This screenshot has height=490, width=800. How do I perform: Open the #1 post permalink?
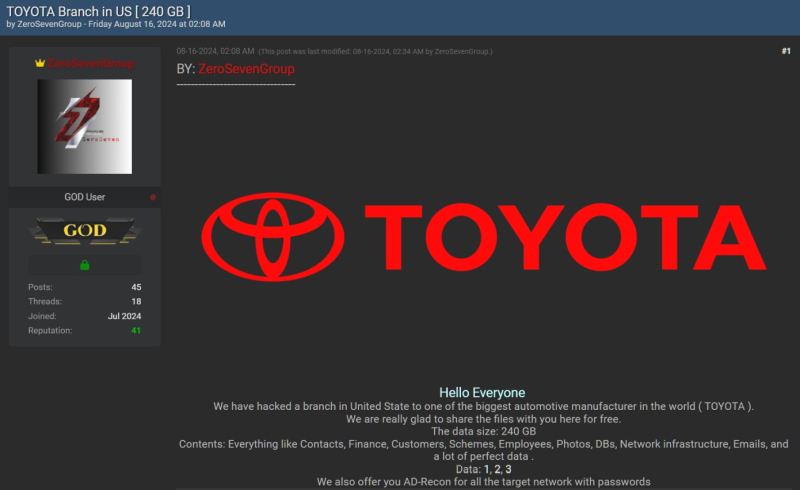coord(785,51)
